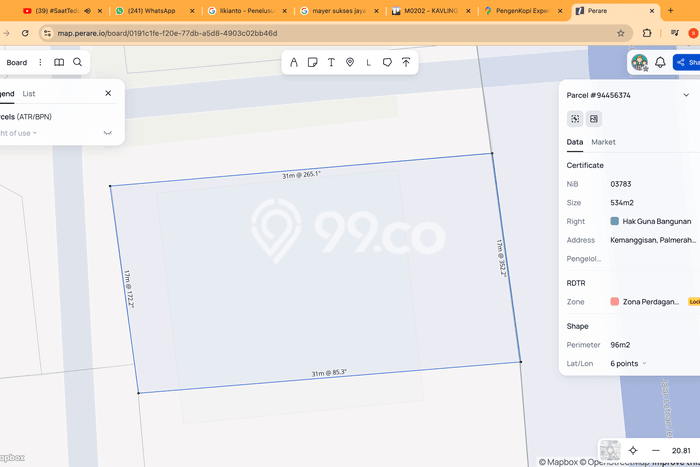
Task: Mute audio on the YouTube tab
Action: 88,11
